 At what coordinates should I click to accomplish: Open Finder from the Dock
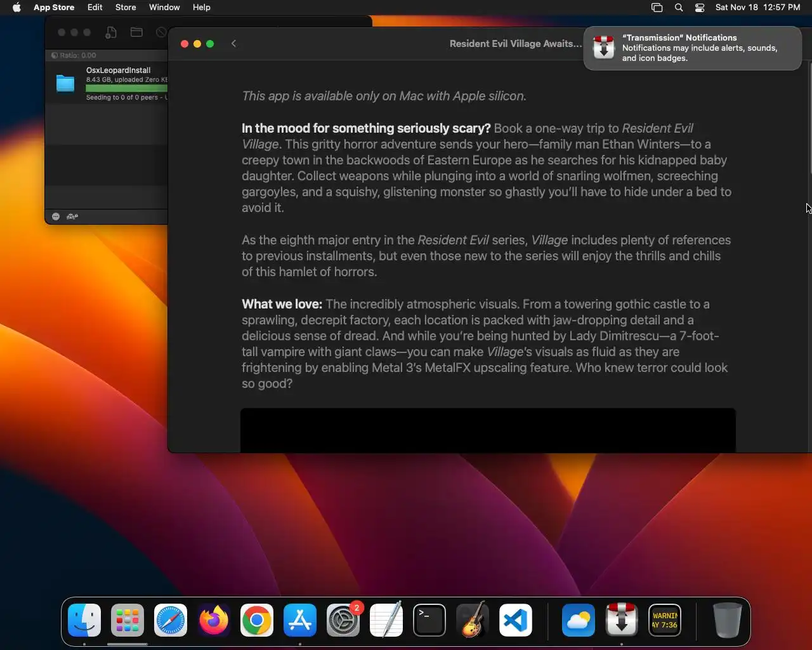pyautogui.click(x=84, y=620)
